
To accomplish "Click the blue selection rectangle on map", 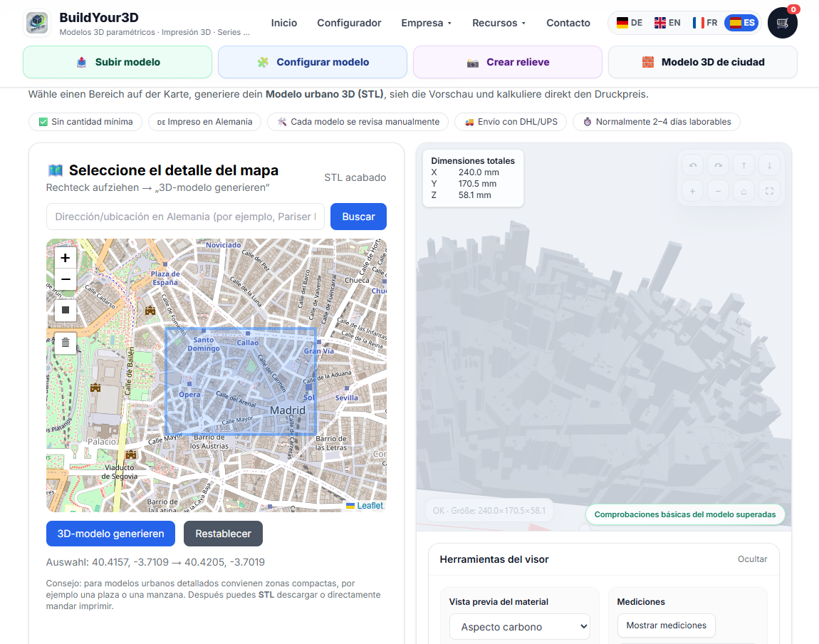I will click(241, 381).
